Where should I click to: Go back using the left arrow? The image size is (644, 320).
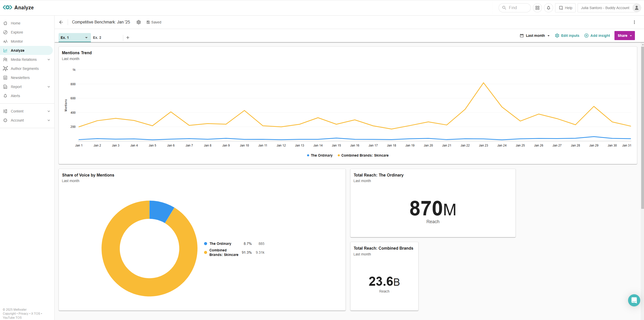61,22
